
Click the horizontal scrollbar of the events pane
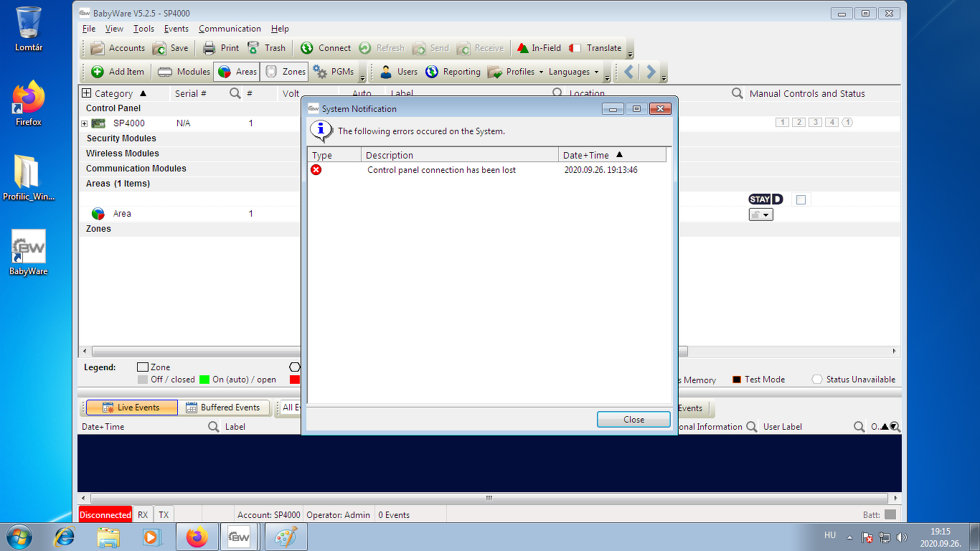[x=489, y=498]
